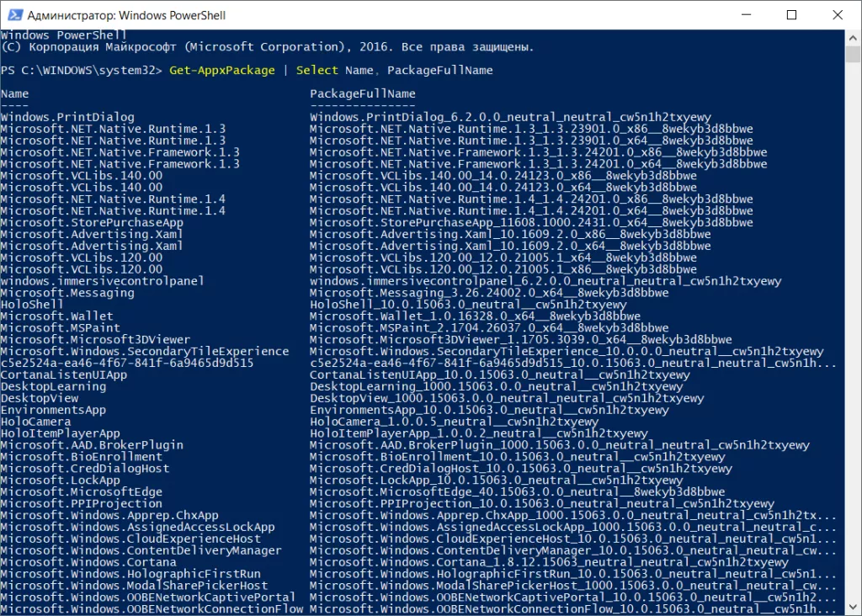The image size is (862, 616).
Task: Click Microsoft.Windows.HolographicFirstRun name entry
Action: click(130, 574)
